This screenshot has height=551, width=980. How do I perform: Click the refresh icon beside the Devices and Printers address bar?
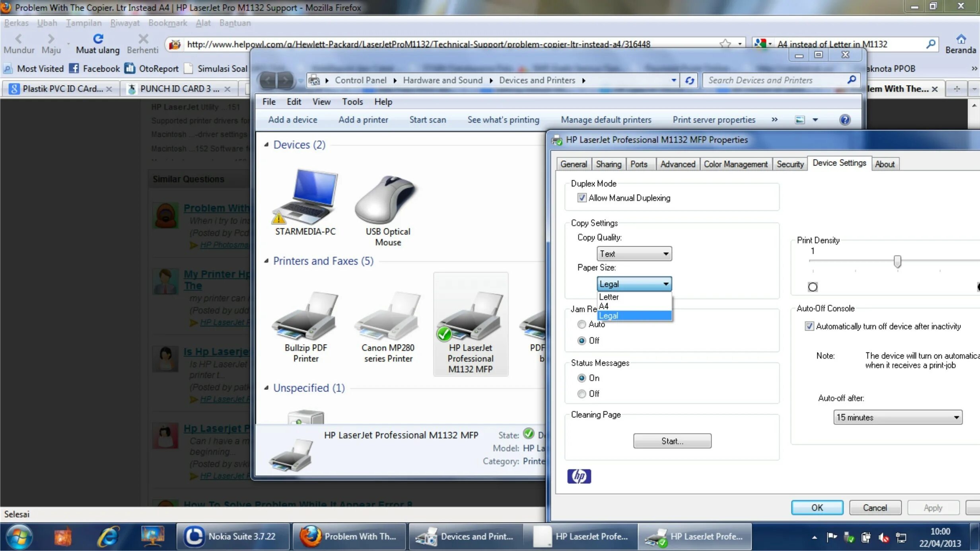(690, 80)
